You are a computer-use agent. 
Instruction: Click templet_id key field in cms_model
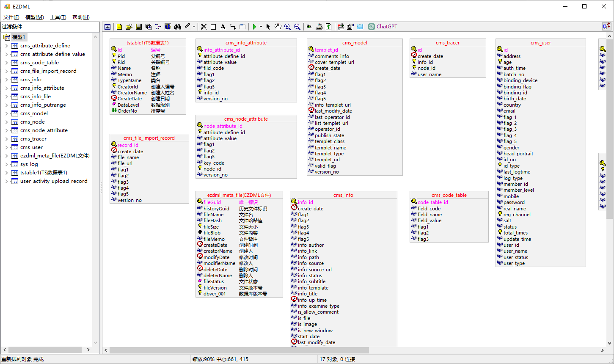coord(326,50)
